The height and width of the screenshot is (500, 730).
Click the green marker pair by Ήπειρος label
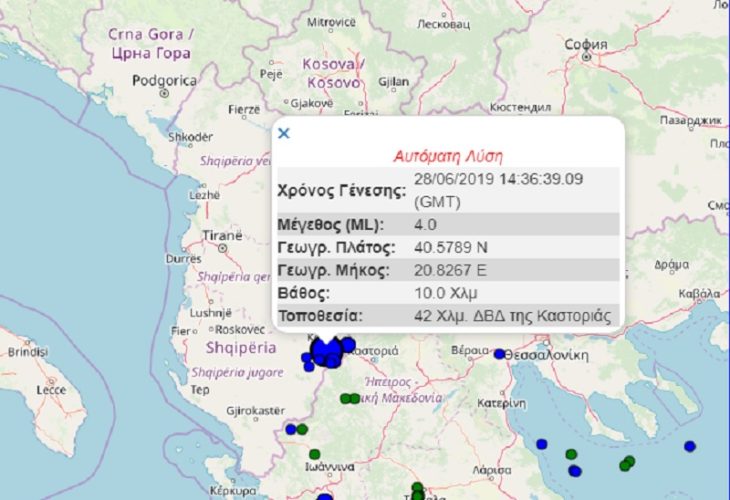point(349,398)
